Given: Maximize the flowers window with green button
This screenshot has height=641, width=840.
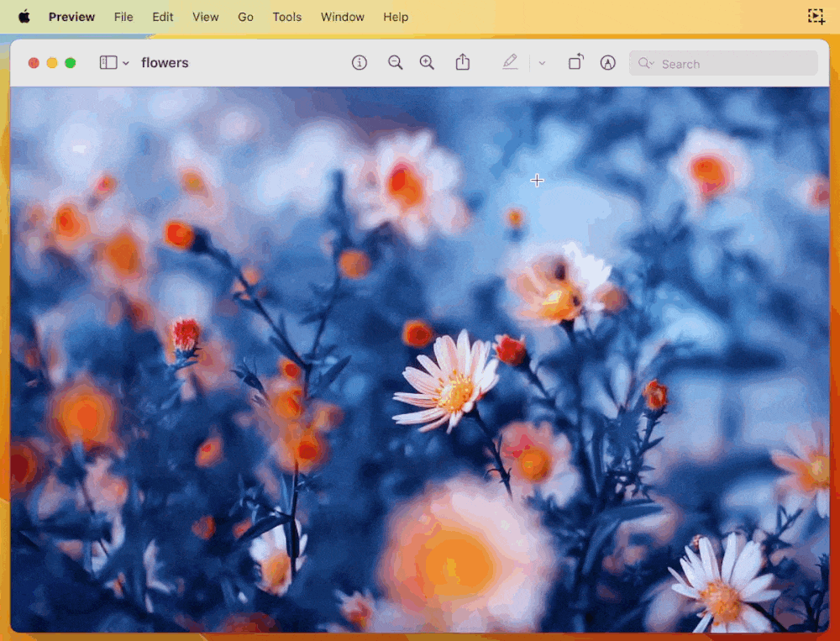Looking at the screenshot, I should (71, 63).
